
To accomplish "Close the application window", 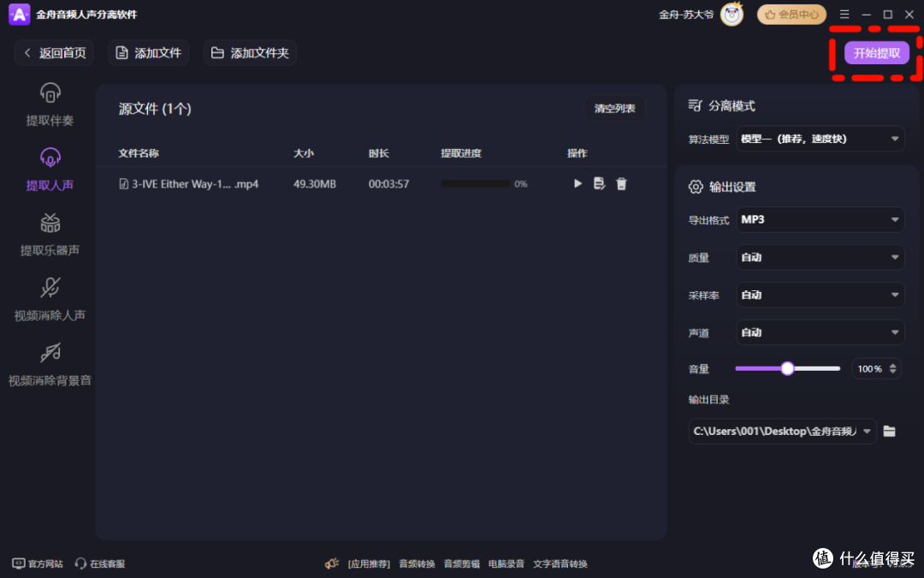I will click(909, 15).
